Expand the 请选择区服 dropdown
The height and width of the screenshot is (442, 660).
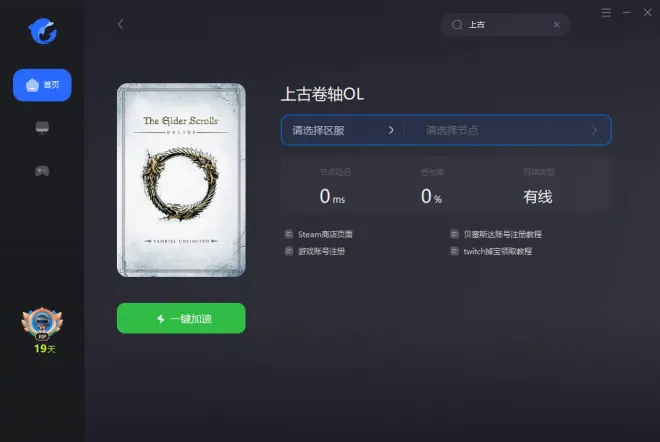point(343,130)
